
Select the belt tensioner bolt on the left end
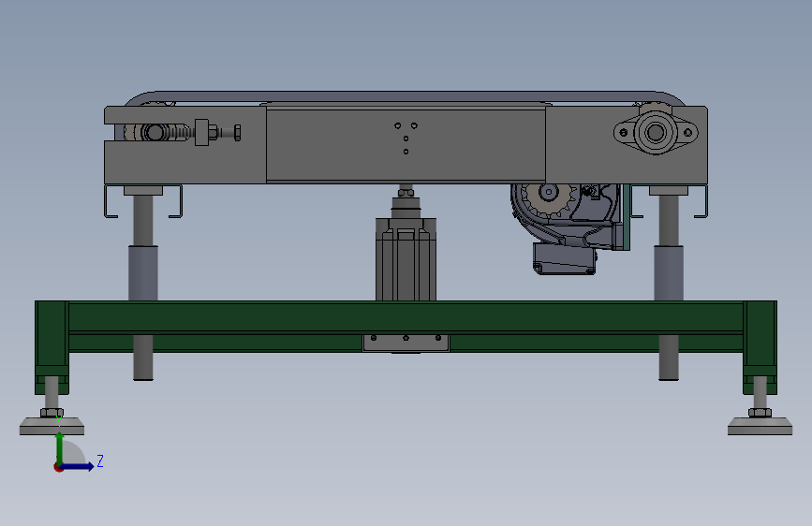click(x=217, y=133)
